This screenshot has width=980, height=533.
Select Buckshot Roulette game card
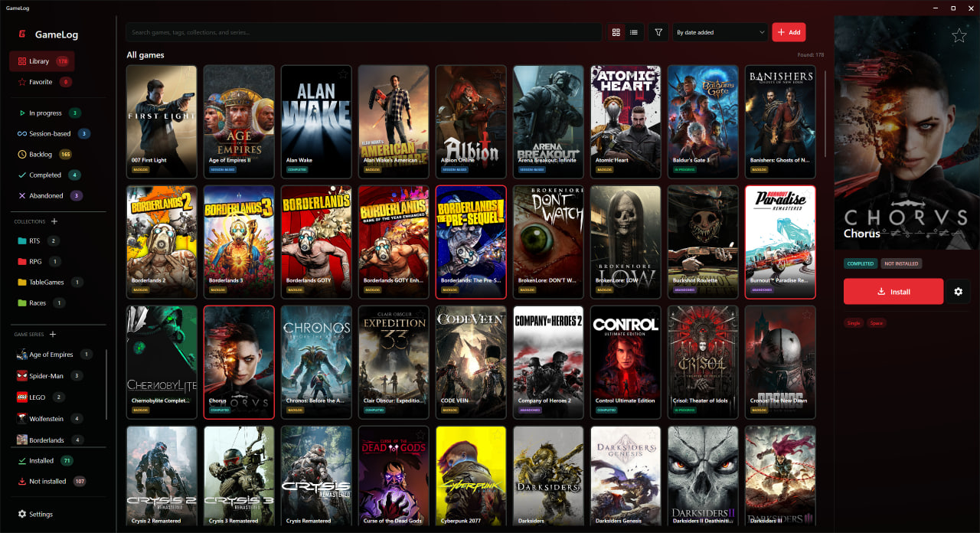coord(703,242)
